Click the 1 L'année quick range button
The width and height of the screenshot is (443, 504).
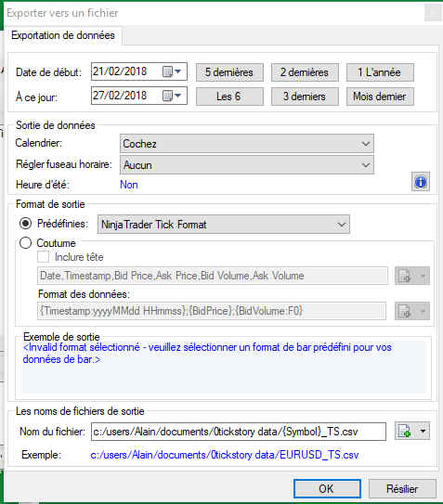pyautogui.click(x=380, y=72)
